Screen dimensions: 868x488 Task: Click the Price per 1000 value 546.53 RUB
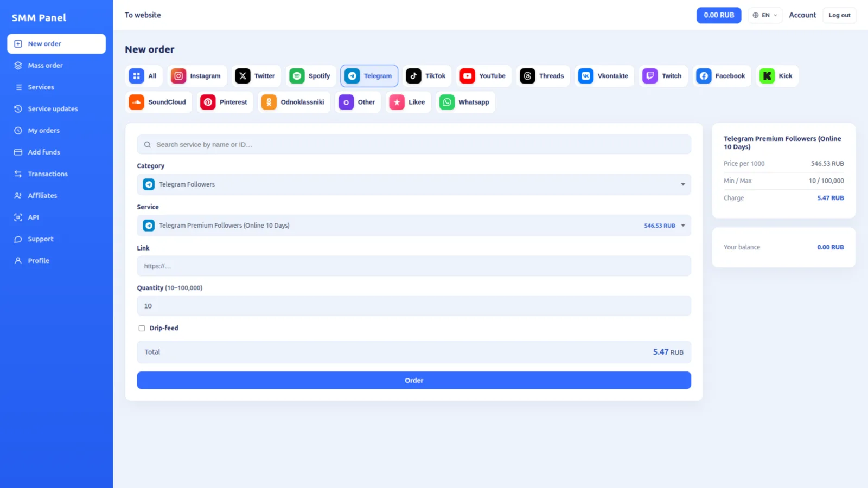[x=827, y=164]
